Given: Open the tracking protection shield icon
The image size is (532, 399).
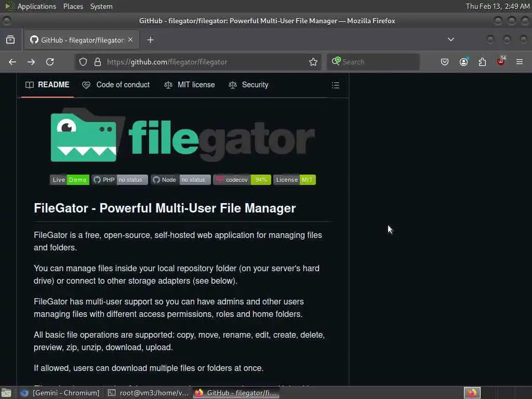Looking at the screenshot, I should [x=83, y=62].
